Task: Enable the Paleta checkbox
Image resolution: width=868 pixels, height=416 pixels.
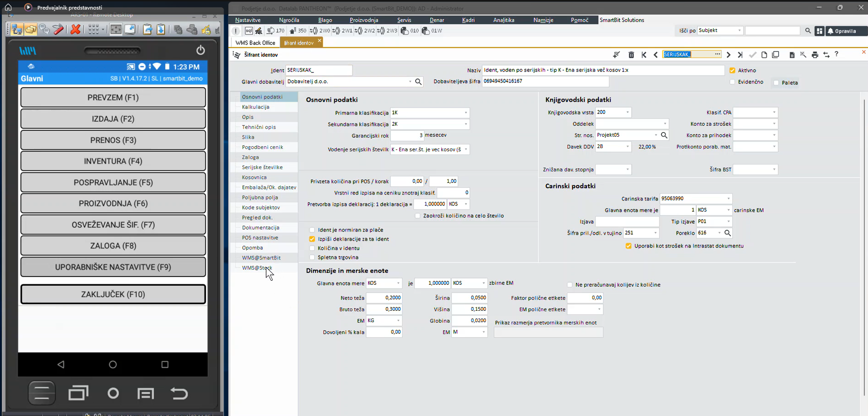Action: (776, 83)
